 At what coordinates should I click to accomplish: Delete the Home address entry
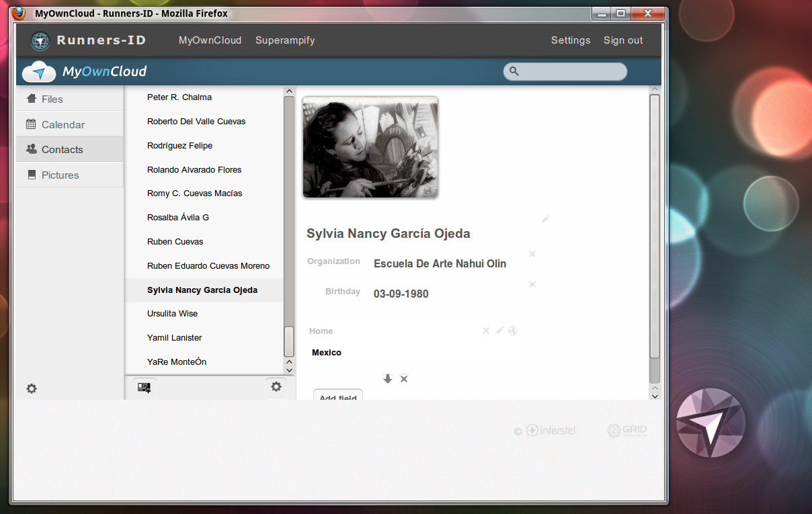[x=486, y=331]
